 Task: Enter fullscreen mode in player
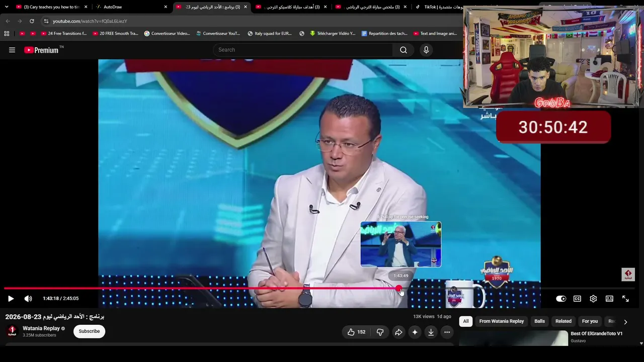[x=625, y=299]
